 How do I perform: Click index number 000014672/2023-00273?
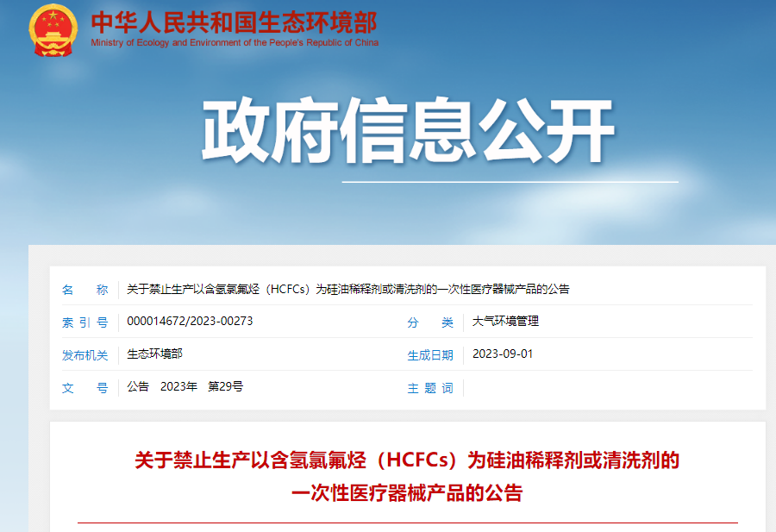point(190,322)
